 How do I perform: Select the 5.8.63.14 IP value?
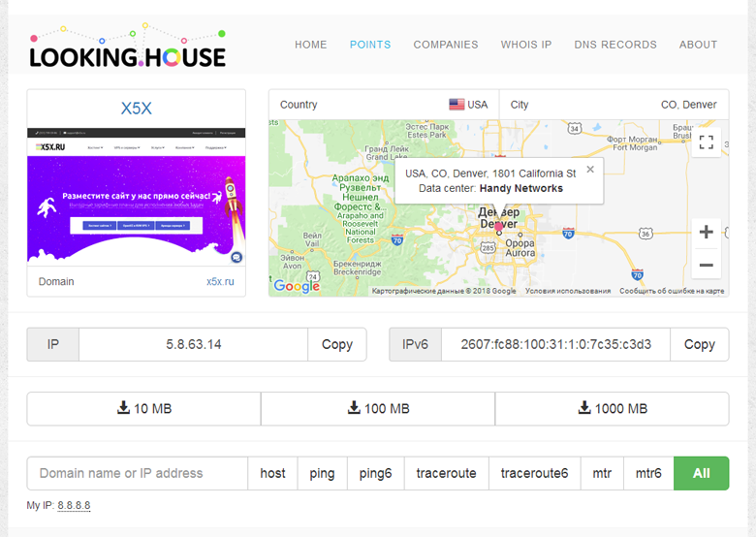click(x=193, y=345)
